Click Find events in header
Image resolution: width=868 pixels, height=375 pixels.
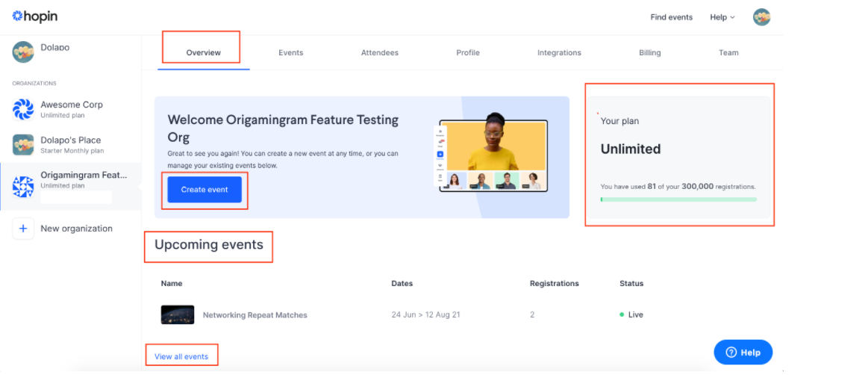tap(671, 17)
